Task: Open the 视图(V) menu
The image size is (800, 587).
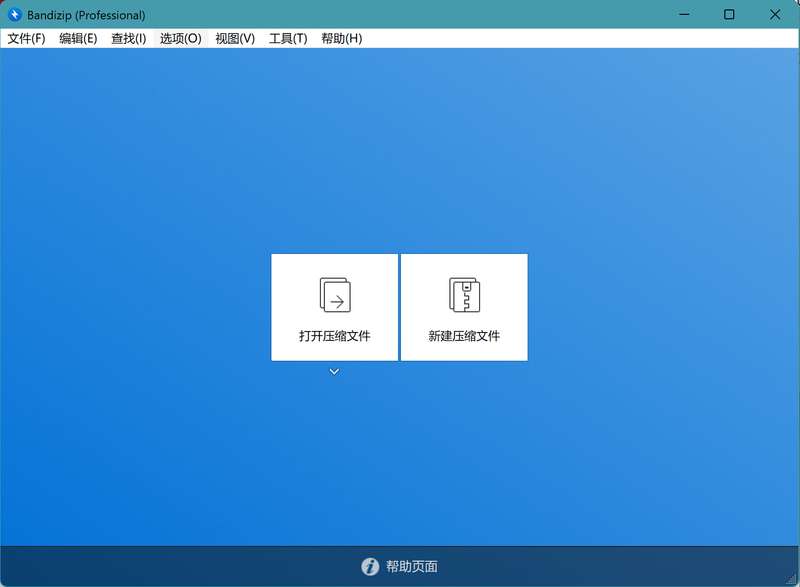Action: pos(235,39)
